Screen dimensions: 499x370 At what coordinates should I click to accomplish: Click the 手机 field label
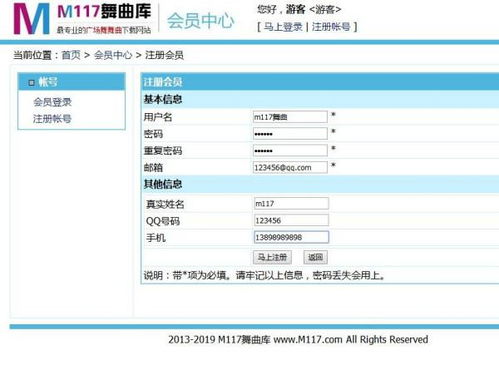click(x=156, y=238)
